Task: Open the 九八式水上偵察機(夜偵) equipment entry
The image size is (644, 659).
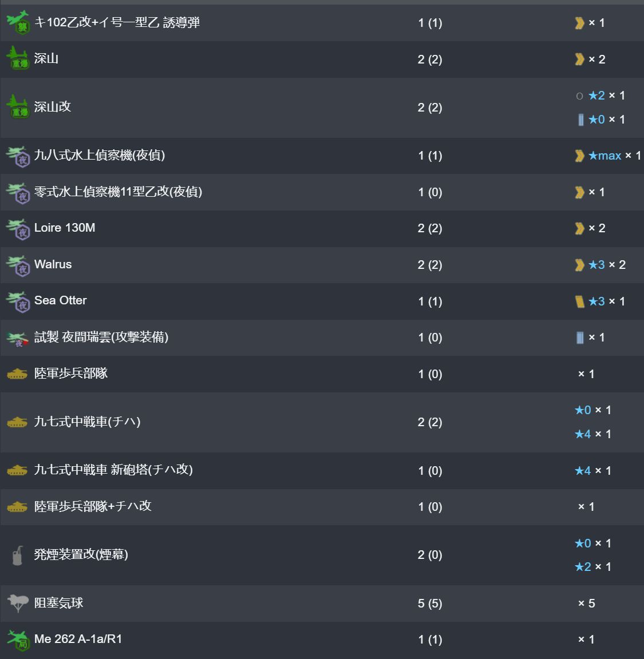Action: 100,155
